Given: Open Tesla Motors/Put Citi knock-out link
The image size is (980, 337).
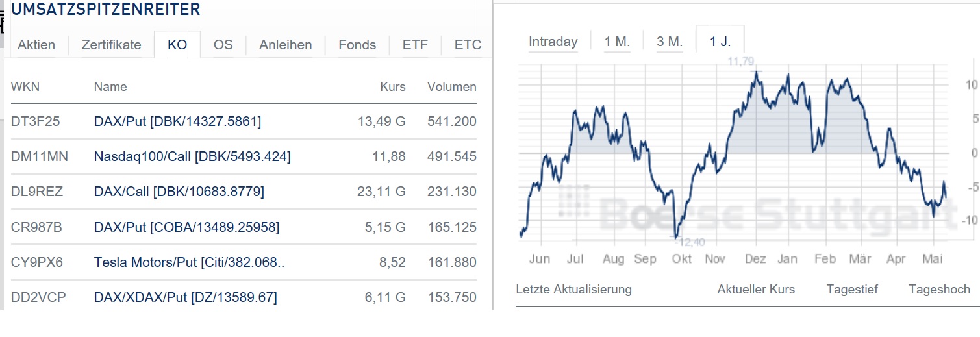Looking at the screenshot, I should click(x=189, y=262).
